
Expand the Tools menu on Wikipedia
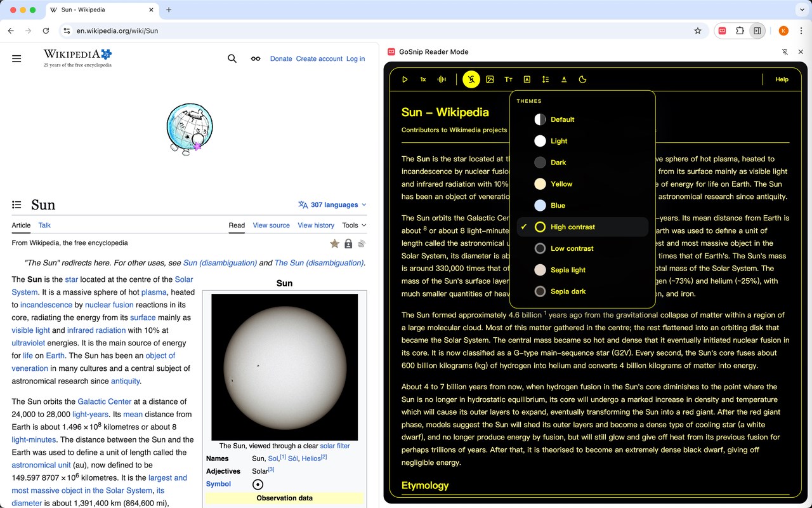click(354, 225)
